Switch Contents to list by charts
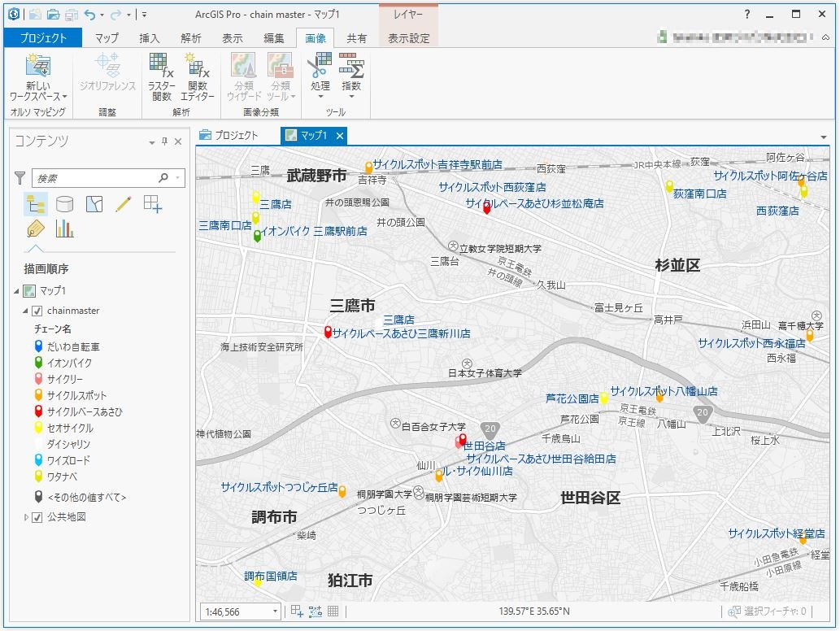 tap(65, 229)
